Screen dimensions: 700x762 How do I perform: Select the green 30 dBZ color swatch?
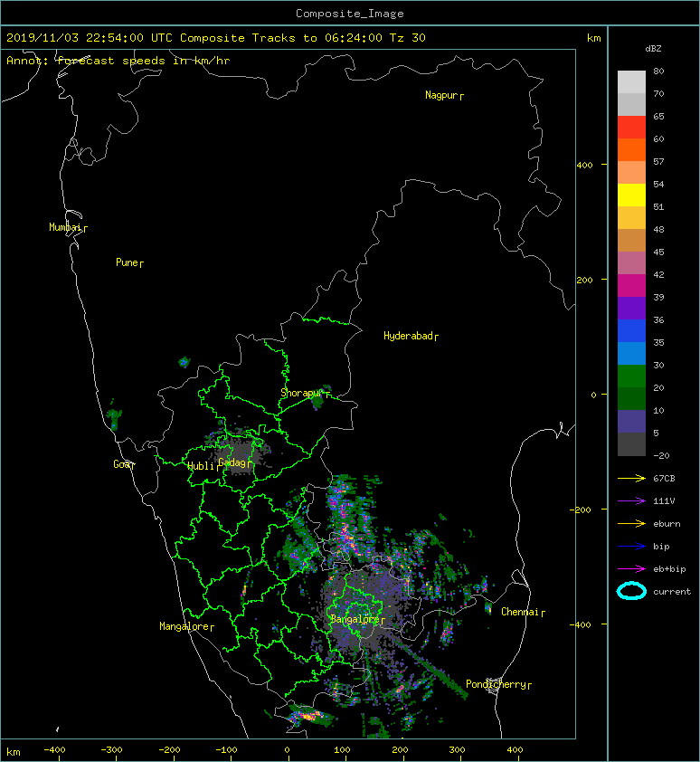tap(631, 376)
